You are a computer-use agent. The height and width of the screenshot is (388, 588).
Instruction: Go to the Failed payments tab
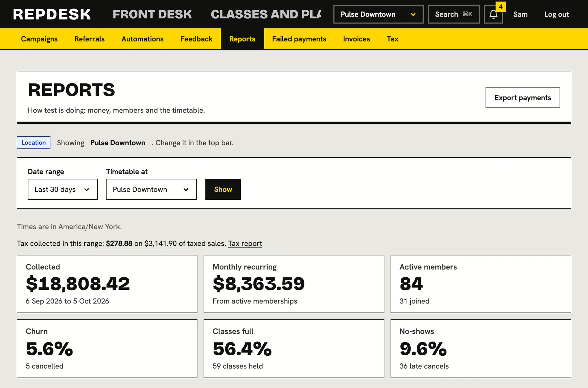299,39
